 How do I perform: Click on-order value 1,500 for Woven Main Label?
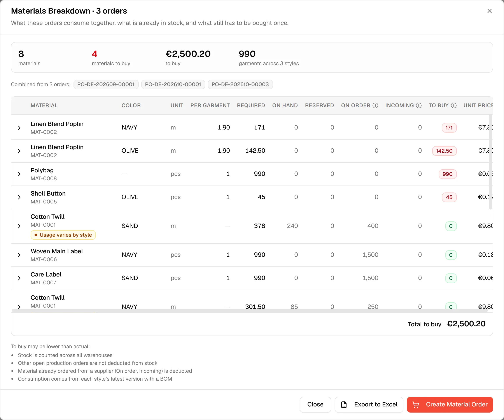click(x=370, y=255)
